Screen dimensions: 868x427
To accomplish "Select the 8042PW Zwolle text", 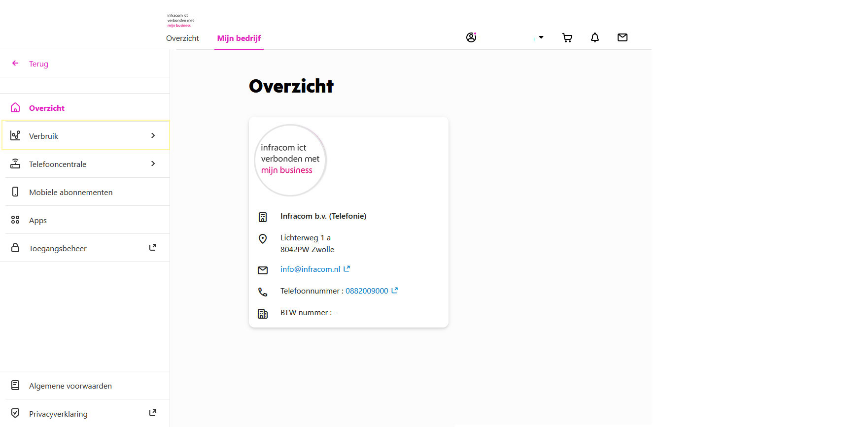I will coord(308,250).
